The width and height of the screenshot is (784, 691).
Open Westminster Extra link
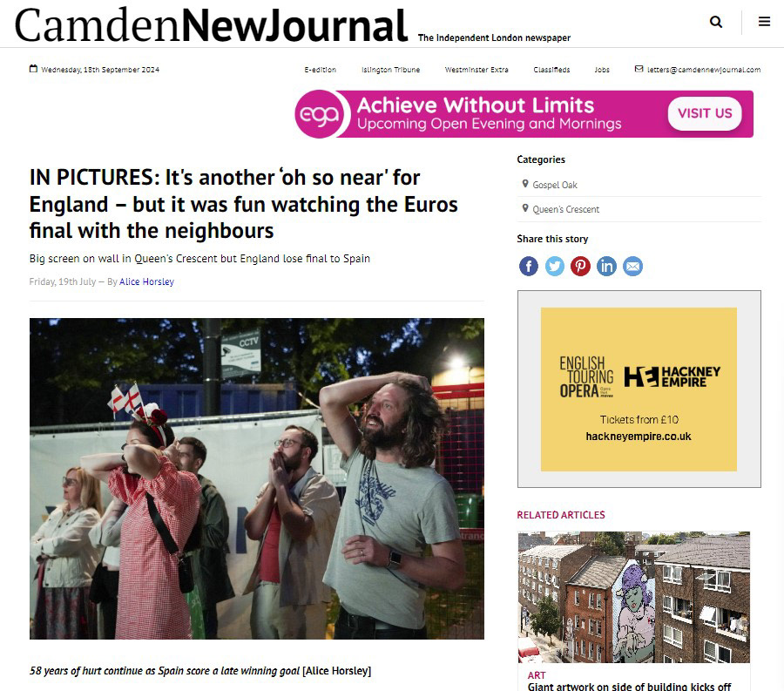[476, 70]
